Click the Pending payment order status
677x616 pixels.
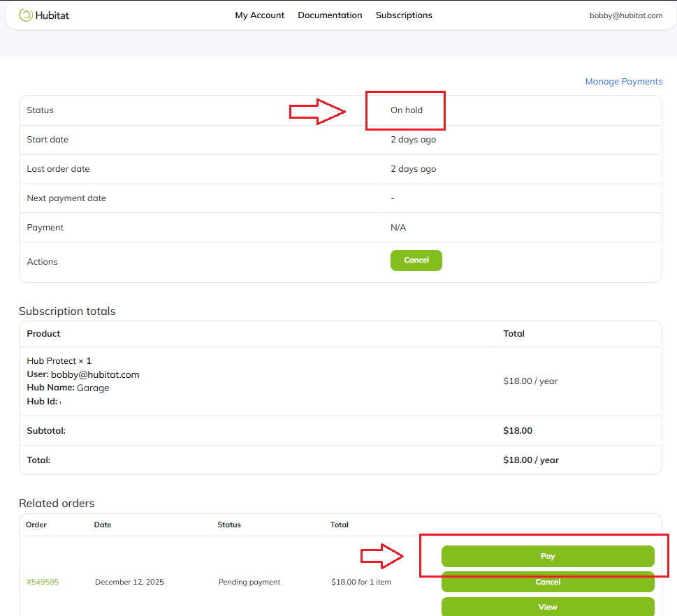[x=249, y=582]
